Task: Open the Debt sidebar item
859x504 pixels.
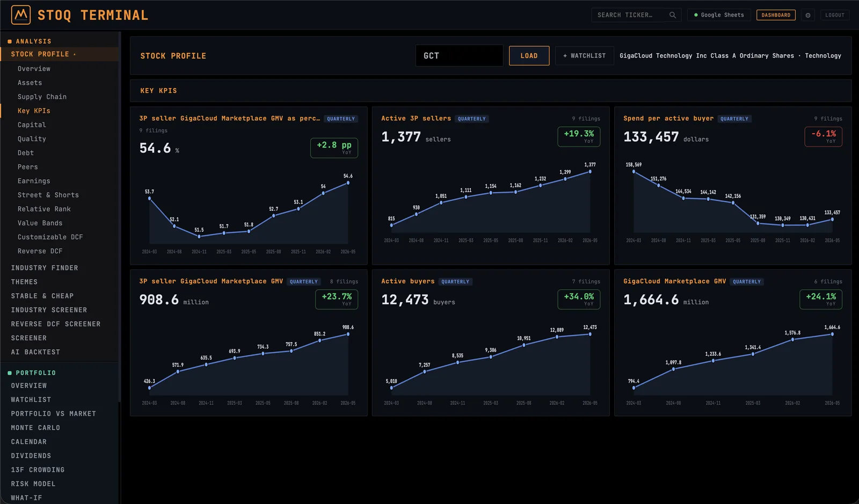Action: [x=26, y=153]
